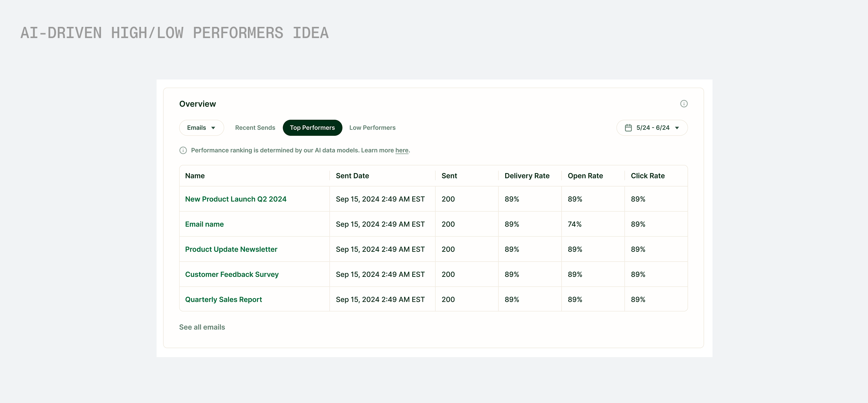
Task: Click the Open Rate column header
Action: [x=585, y=176]
